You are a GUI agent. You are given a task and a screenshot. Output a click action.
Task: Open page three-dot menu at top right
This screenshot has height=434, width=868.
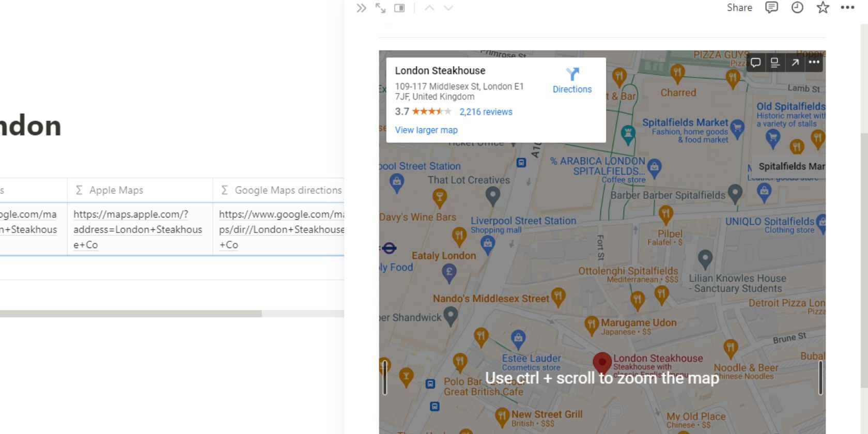847,8
